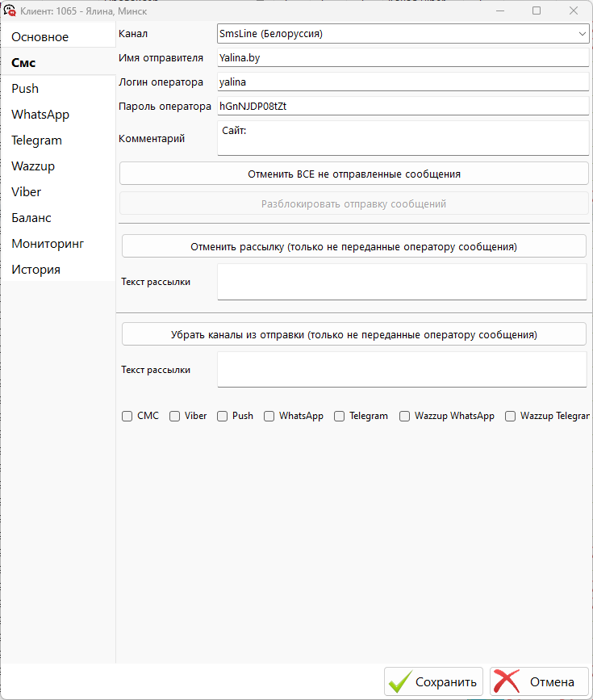
Task: Click into the Пароль оператора field
Action: pos(403,107)
